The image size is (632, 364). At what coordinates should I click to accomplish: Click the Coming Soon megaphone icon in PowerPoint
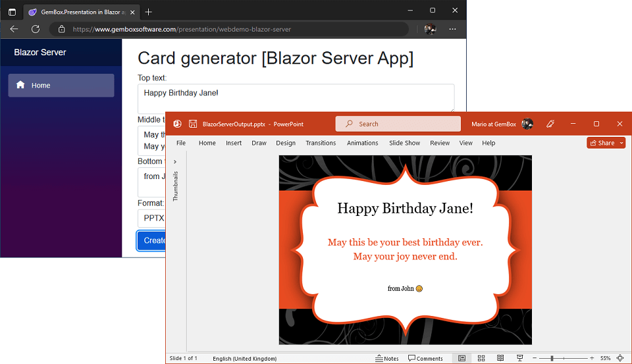[550, 124]
